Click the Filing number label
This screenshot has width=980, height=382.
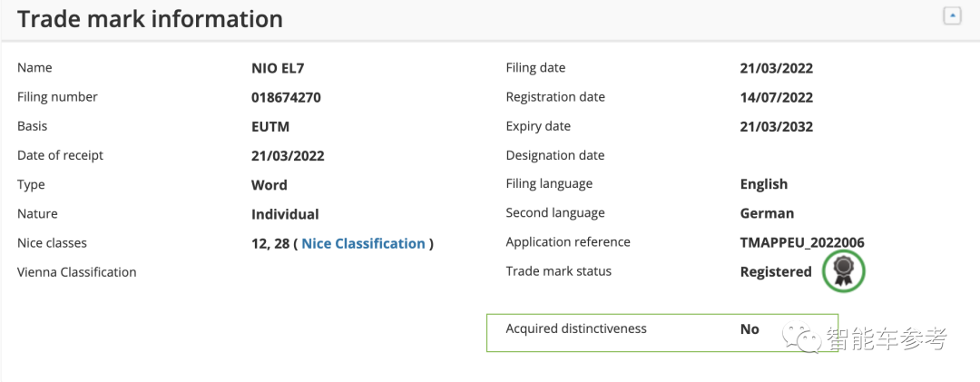pos(57,97)
